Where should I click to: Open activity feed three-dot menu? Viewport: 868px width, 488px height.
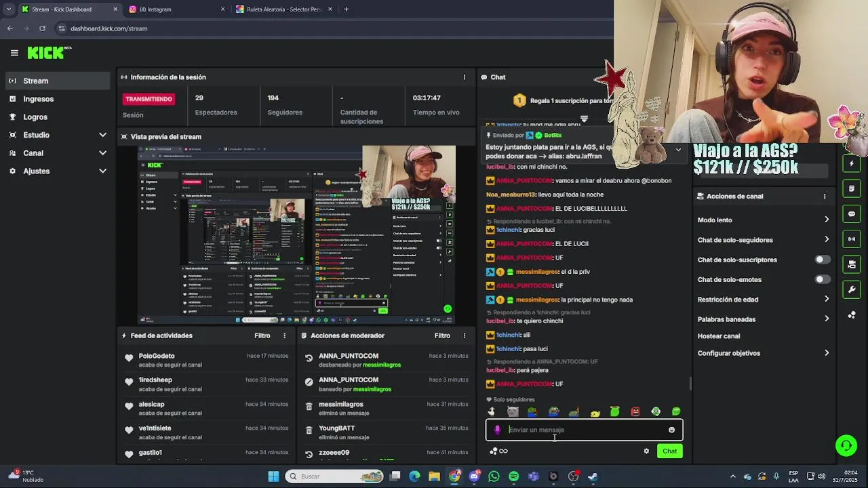tap(284, 335)
